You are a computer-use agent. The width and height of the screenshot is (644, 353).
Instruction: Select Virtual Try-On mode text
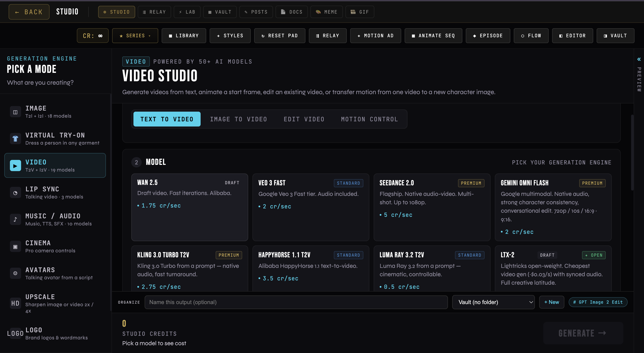click(55, 135)
